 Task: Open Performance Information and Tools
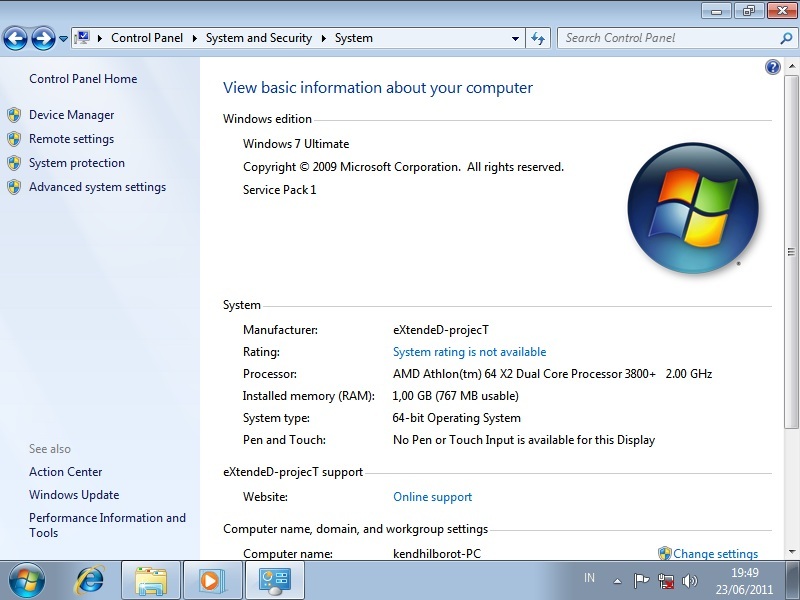point(108,525)
